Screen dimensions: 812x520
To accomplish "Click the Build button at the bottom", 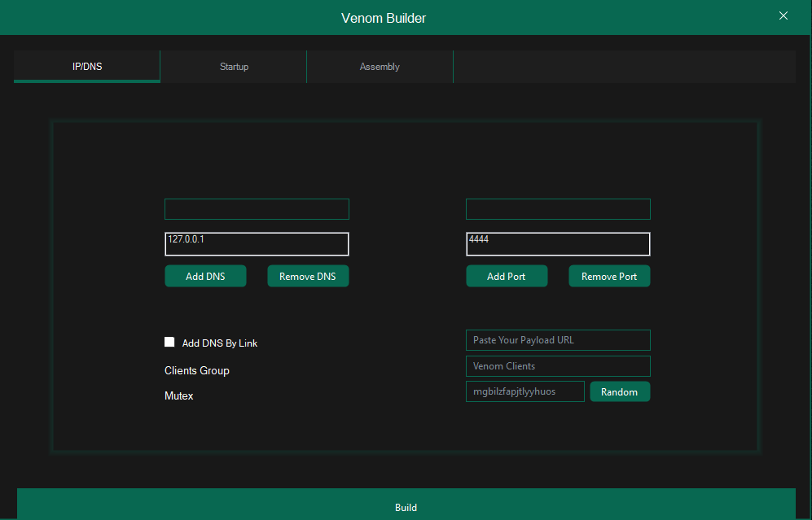I will coord(406,505).
